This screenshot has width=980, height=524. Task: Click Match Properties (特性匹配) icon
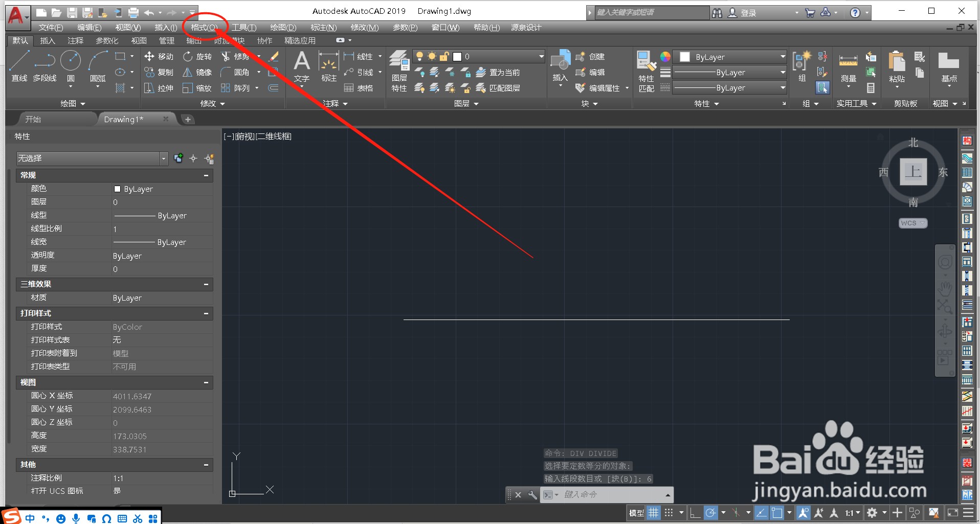(x=647, y=71)
